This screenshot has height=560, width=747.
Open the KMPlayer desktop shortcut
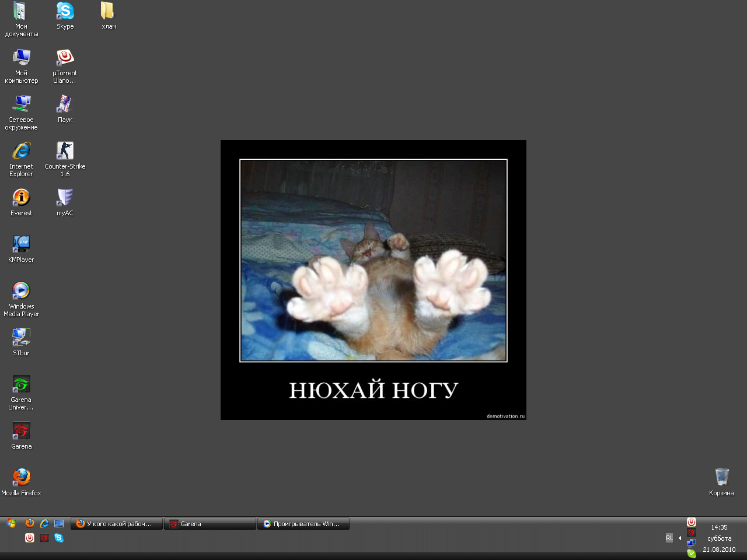[x=21, y=244]
